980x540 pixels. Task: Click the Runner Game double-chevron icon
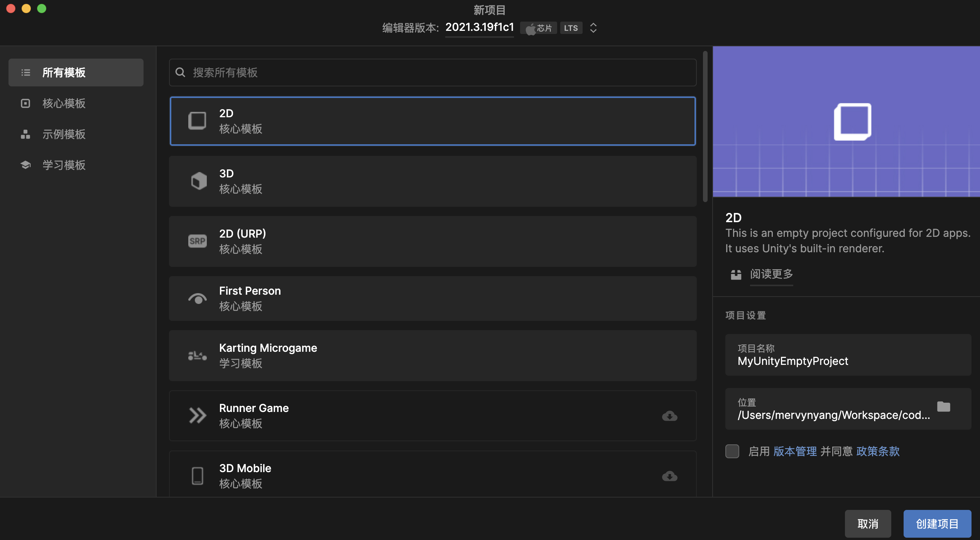[198, 415]
